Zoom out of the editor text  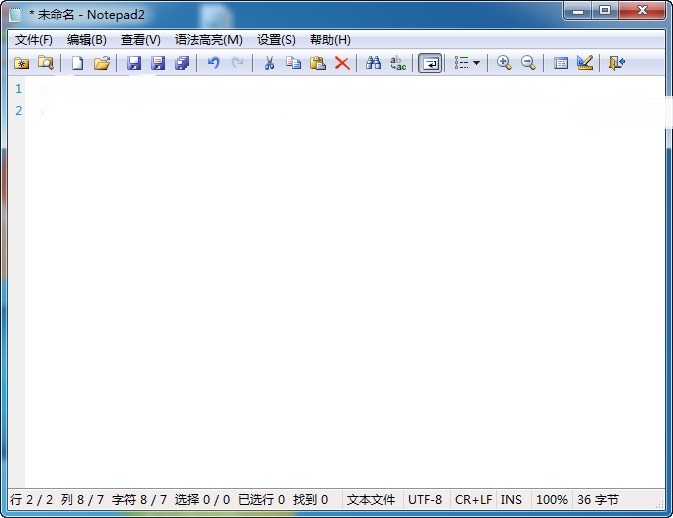pos(528,64)
